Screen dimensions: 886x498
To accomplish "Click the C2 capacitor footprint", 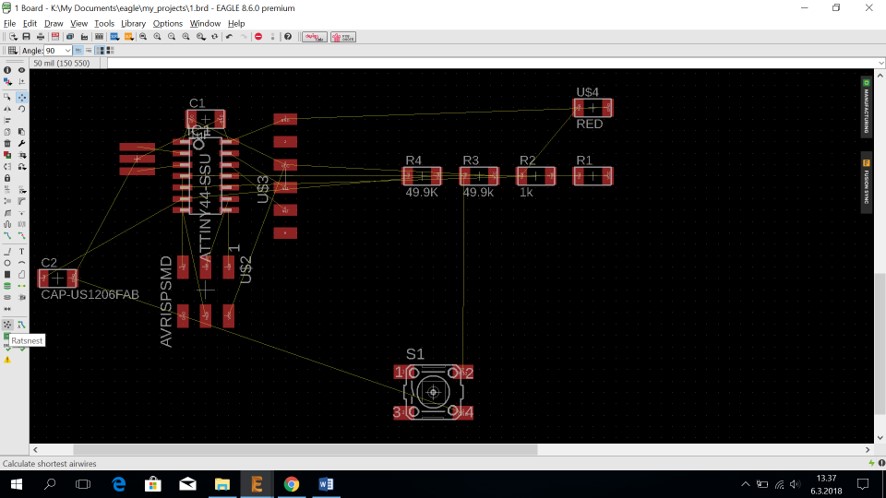I will [58, 278].
